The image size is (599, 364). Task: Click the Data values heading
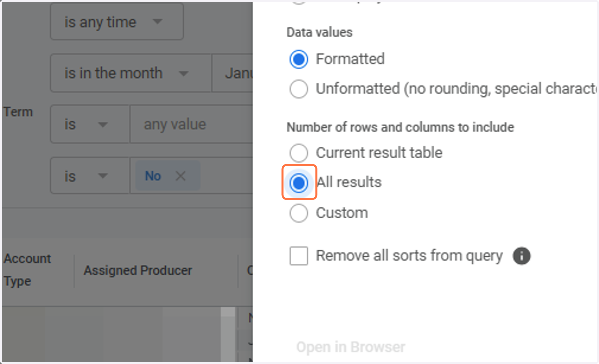pos(319,32)
